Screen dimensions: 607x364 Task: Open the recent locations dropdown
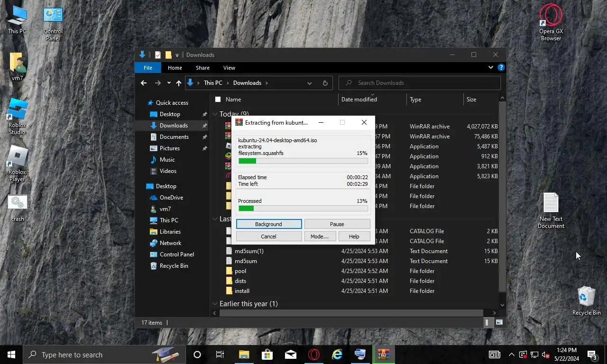tap(169, 83)
